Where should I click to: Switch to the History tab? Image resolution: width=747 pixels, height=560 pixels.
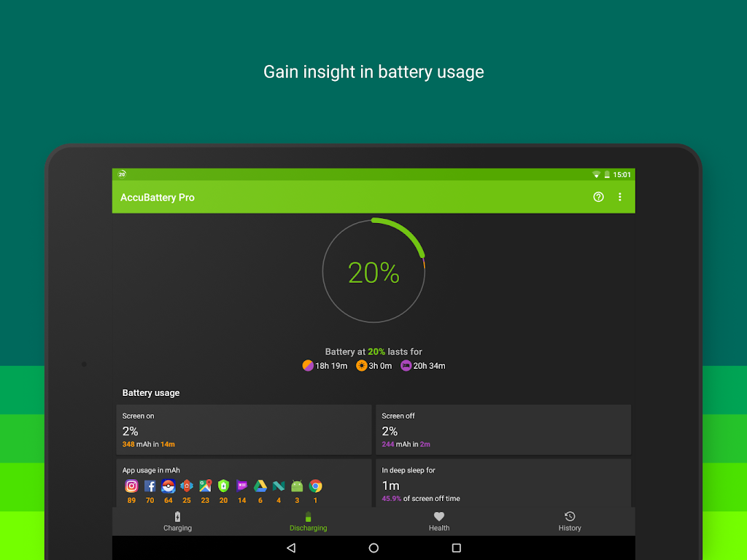point(570,521)
